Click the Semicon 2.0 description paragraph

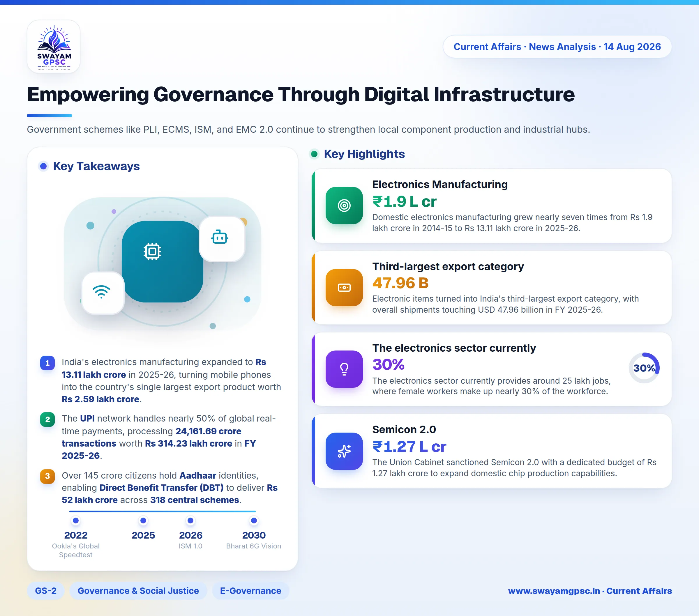coord(514,468)
